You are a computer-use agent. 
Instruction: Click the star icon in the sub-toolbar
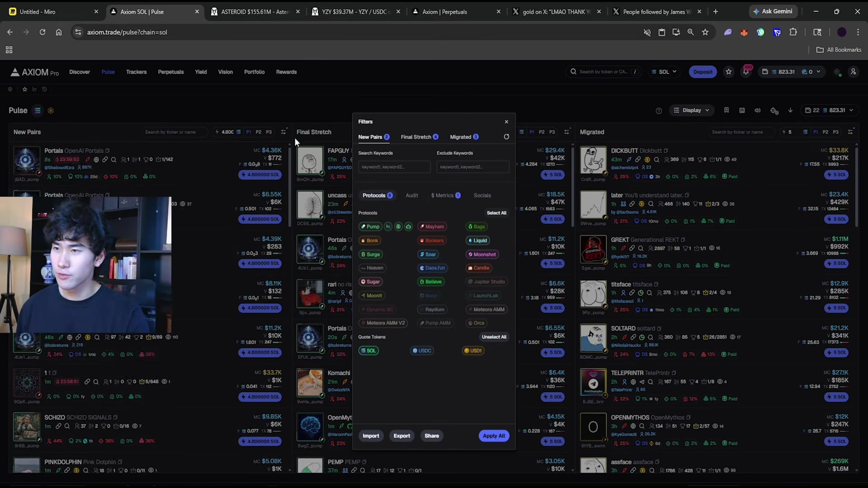click(25, 89)
